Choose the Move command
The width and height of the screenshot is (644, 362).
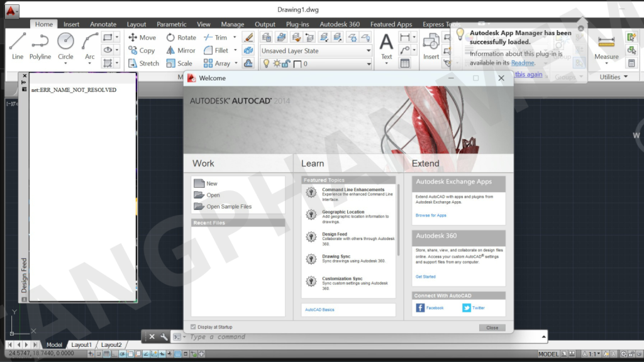[142, 38]
